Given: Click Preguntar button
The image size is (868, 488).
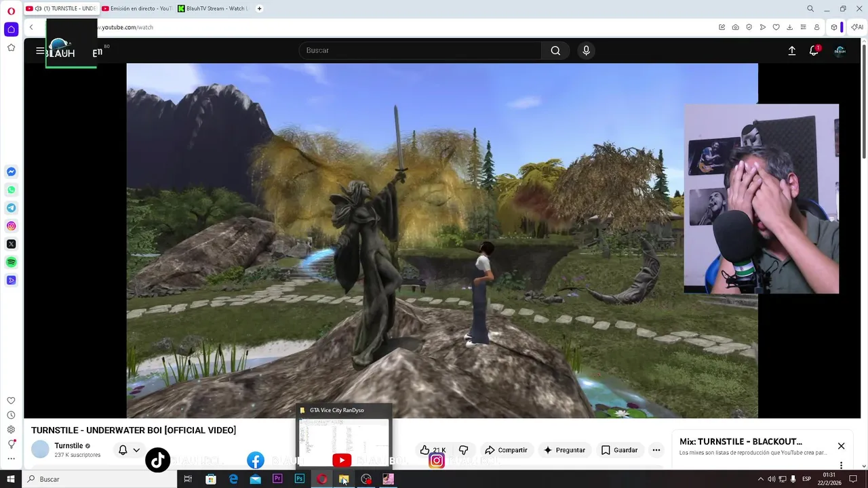Looking at the screenshot, I should tap(564, 450).
